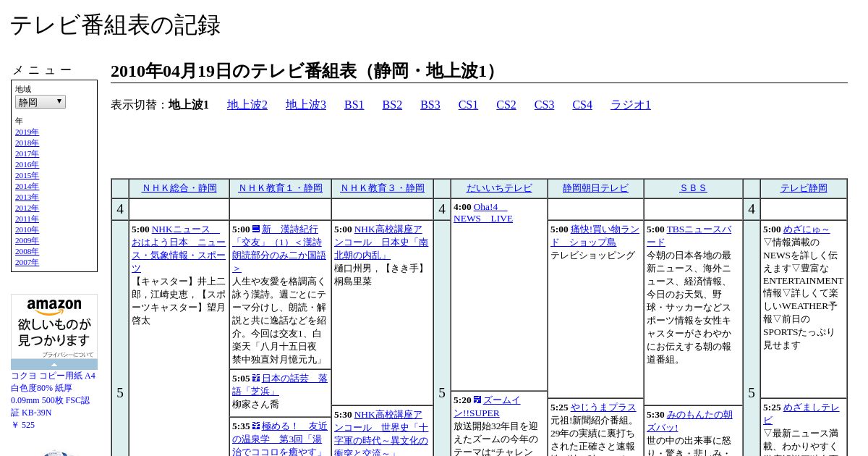
Task: Click the ¥525 price text
Action: click(x=23, y=425)
